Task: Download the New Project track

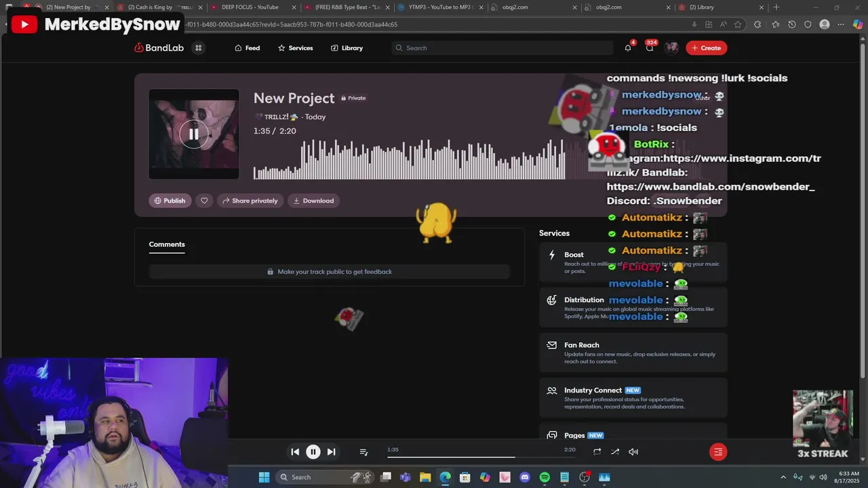Action: click(x=313, y=201)
